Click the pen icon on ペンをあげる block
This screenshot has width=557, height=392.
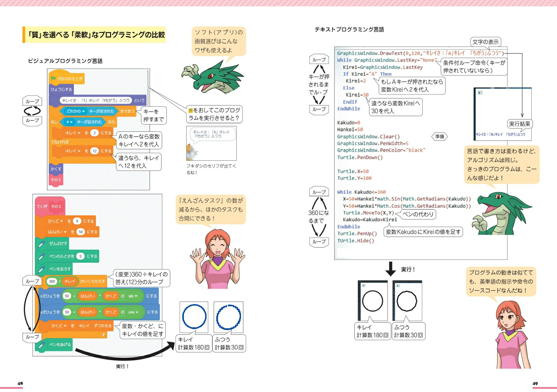pyautogui.click(x=41, y=345)
